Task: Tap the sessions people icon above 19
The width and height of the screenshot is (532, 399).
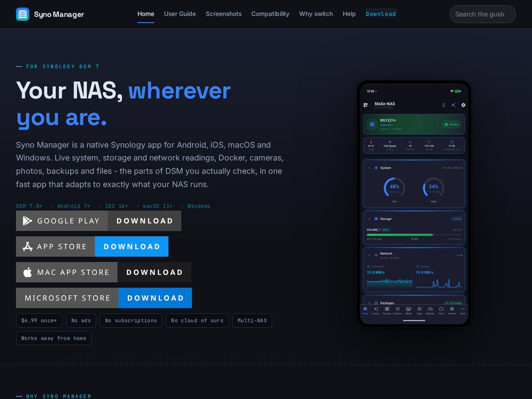Action: (x=410, y=142)
